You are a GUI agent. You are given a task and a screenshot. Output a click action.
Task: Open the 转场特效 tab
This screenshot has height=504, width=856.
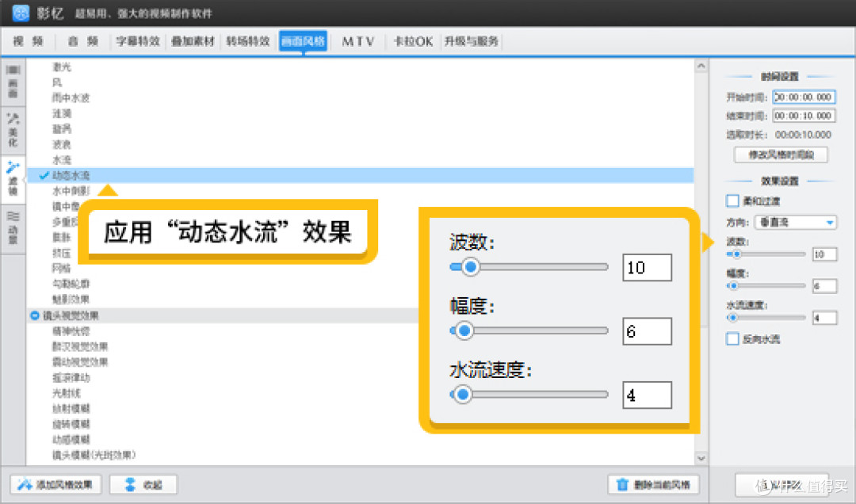tap(248, 41)
